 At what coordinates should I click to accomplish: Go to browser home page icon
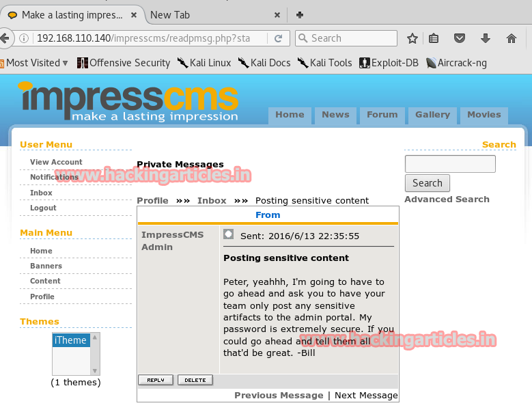coord(512,38)
